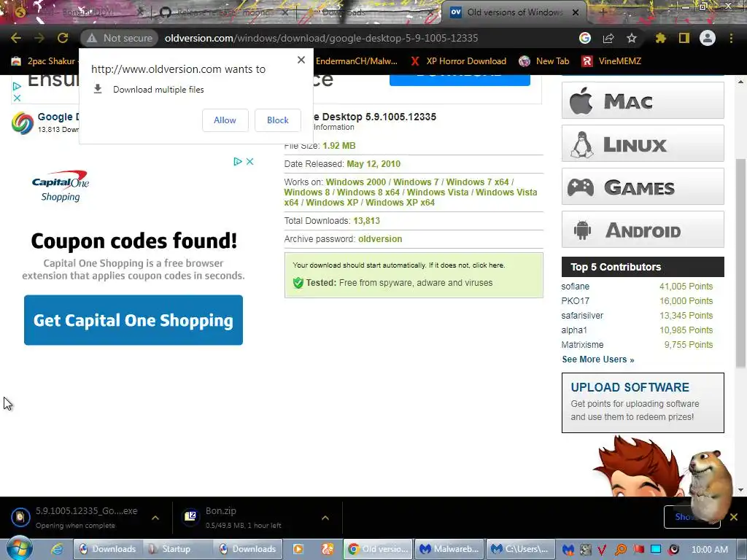The image size is (747, 560).
Task: Open the Chrome profile avatar
Action: tap(708, 38)
